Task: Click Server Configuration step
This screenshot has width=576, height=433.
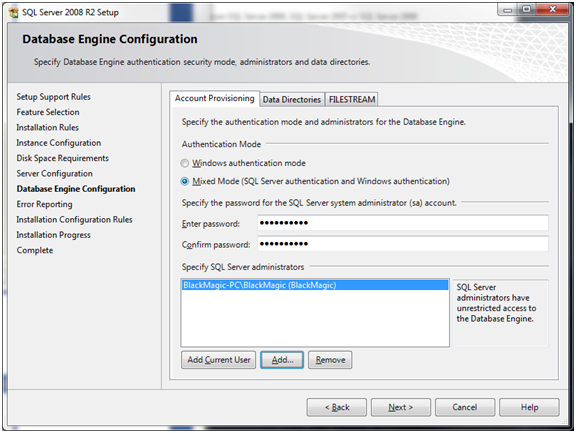Action: click(54, 174)
